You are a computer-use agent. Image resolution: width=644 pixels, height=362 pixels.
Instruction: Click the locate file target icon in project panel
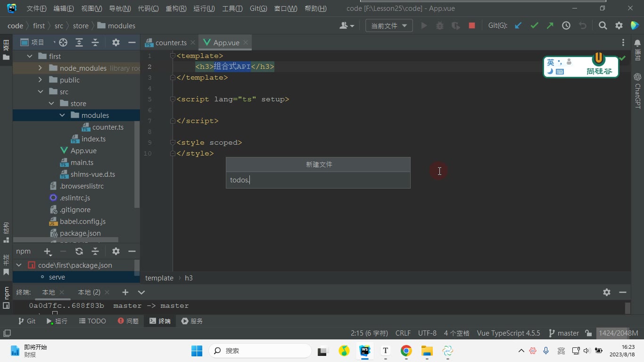point(63,42)
